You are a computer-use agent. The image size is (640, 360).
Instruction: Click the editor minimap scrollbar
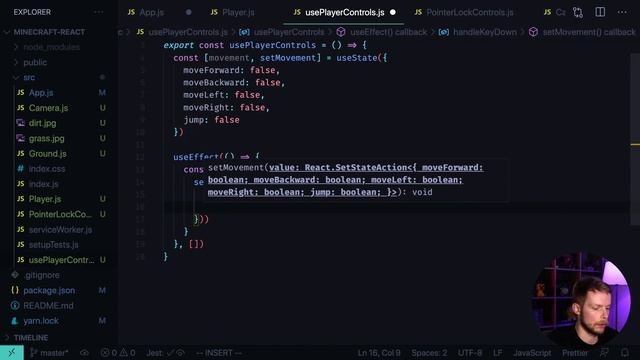(x=635, y=139)
